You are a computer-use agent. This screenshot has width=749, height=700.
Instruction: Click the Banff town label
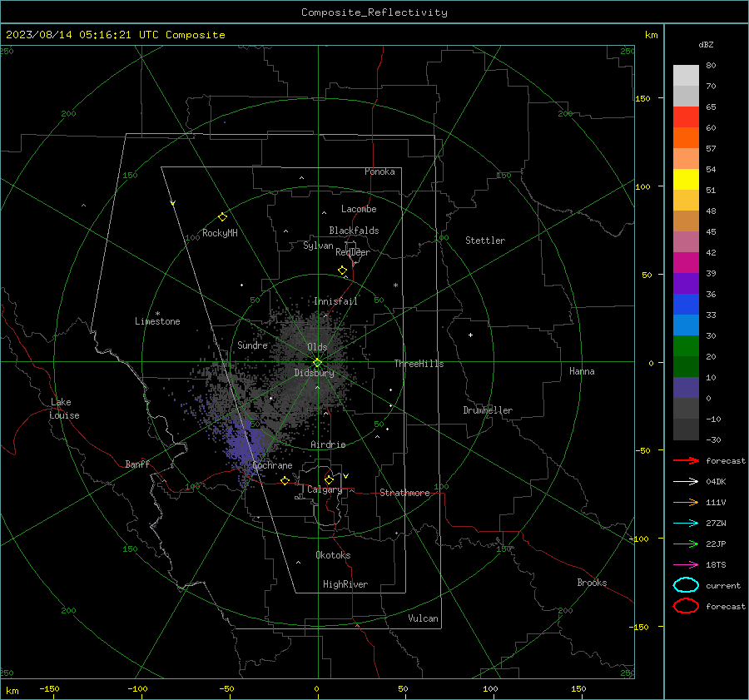pyautogui.click(x=137, y=464)
